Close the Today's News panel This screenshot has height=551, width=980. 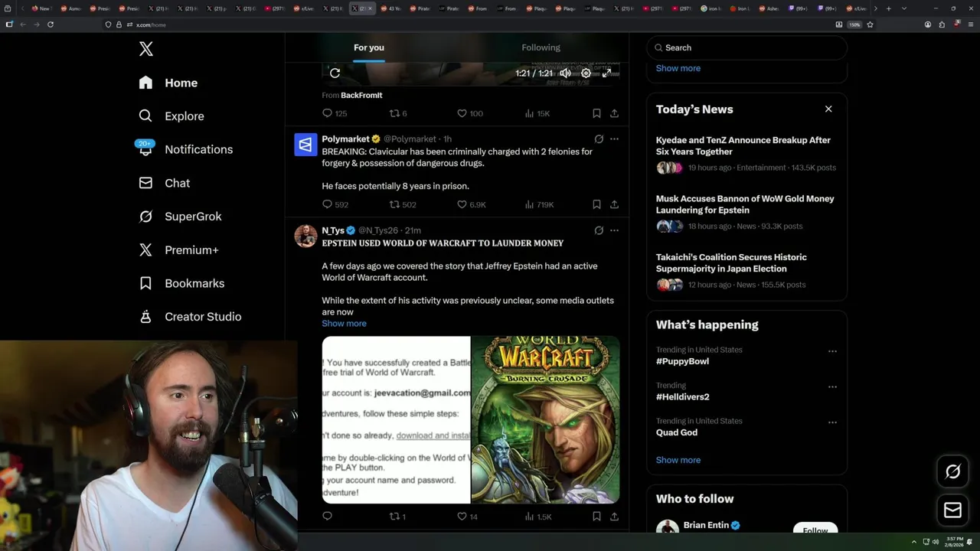point(828,109)
